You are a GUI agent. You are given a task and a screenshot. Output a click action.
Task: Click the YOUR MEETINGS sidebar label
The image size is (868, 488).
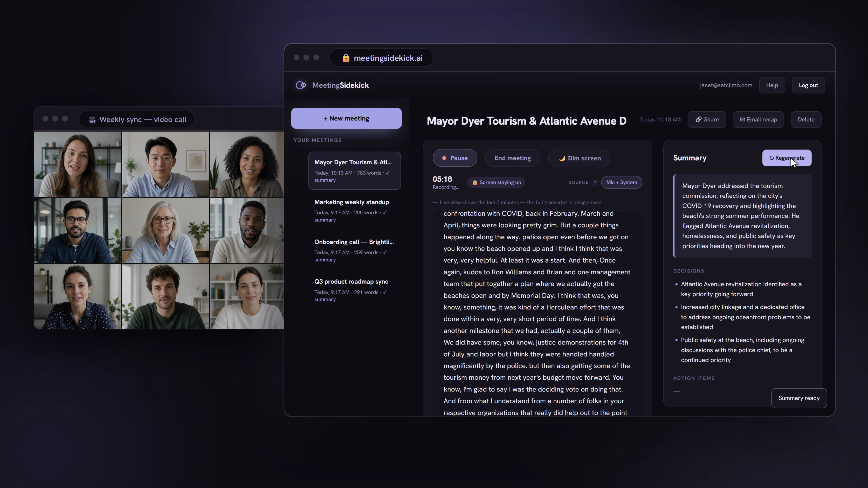(318, 140)
